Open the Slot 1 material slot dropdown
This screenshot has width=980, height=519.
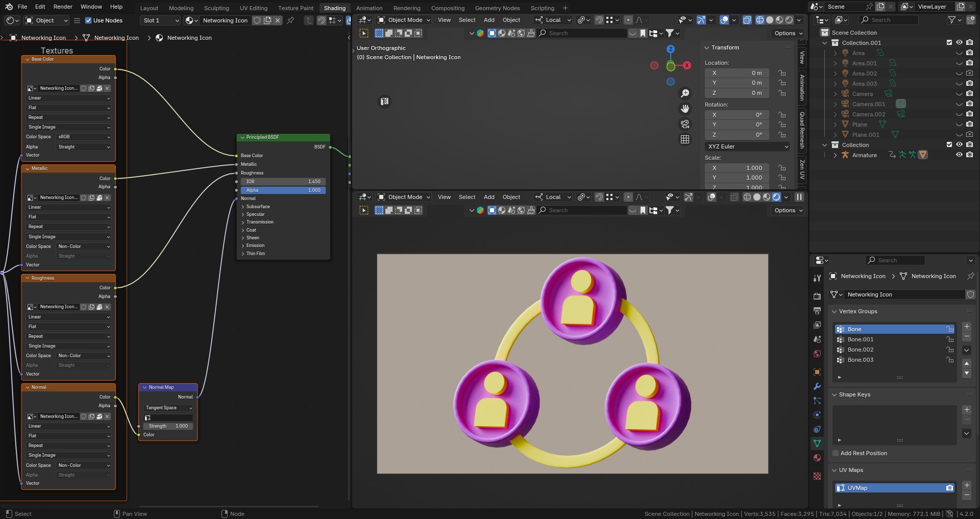click(x=161, y=20)
